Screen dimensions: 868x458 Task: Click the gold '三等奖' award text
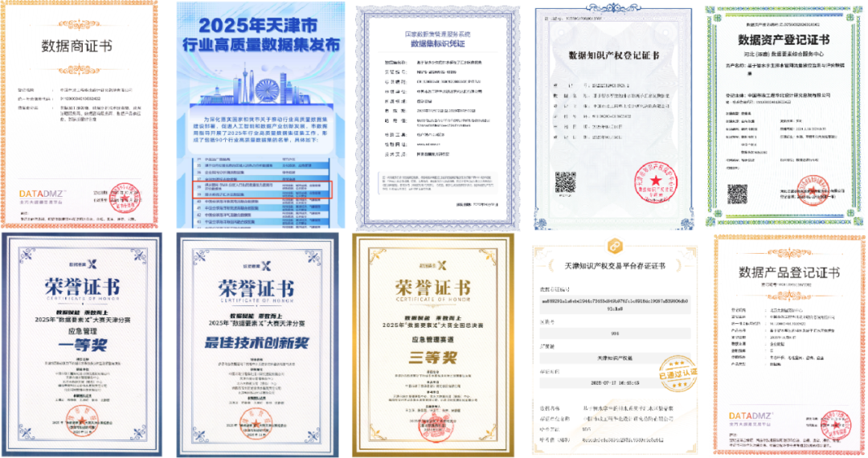432,358
